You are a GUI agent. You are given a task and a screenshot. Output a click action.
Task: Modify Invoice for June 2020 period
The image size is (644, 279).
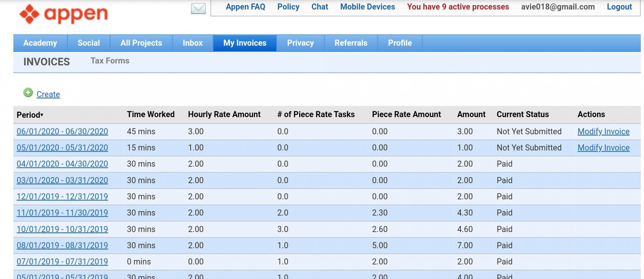[x=603, y=131]
